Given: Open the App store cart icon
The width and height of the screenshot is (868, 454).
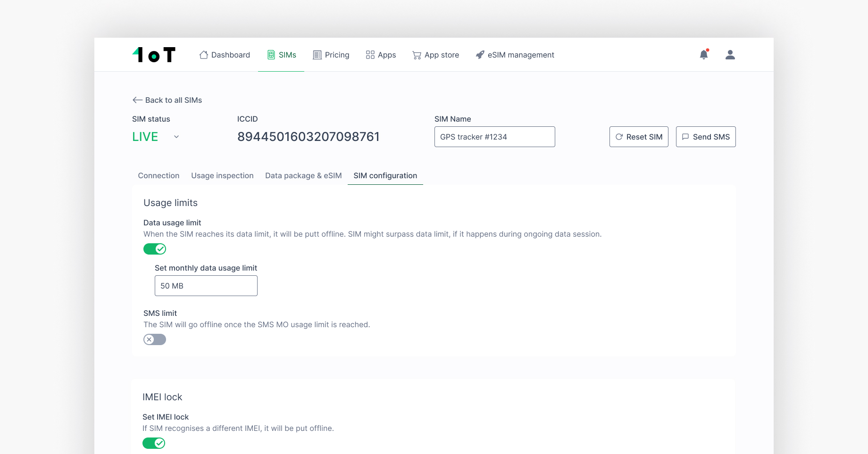Looking at the screenshot, I should point(417,55).
